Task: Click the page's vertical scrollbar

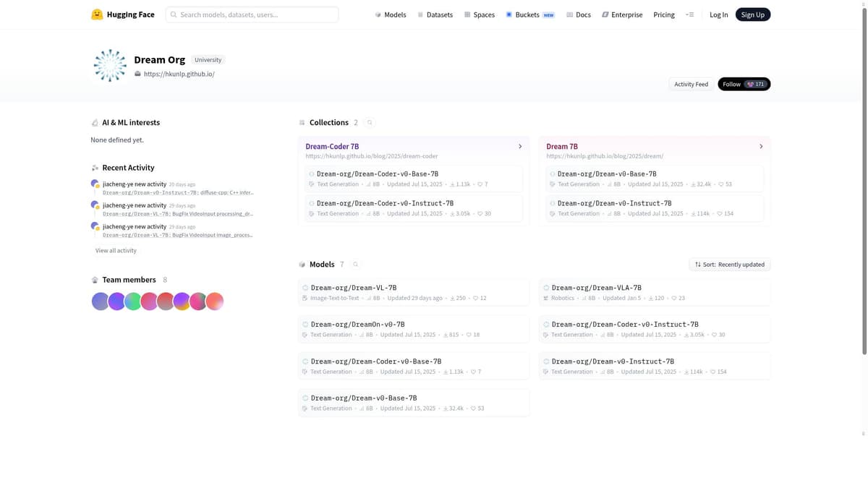Action: pyautogui.click(x=864, y=181)
